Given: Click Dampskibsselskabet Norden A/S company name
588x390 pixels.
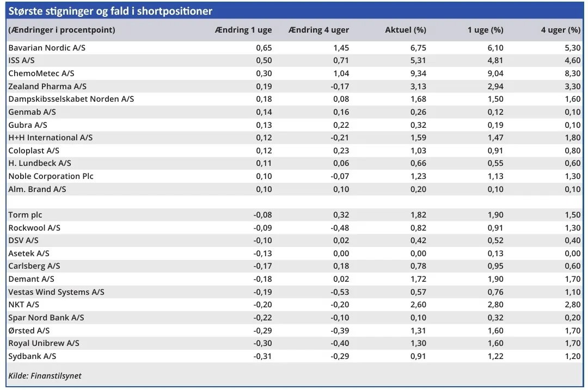Looking at the screenshot, I should [x=71, y=99].
